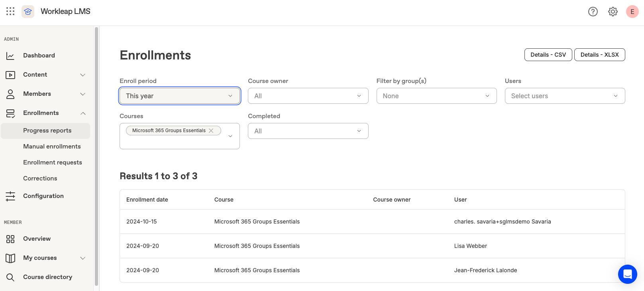This screenshot has height=291, width=644.
Task: Click the Enrollments list-check icon
Action: (x=10, y=113)
